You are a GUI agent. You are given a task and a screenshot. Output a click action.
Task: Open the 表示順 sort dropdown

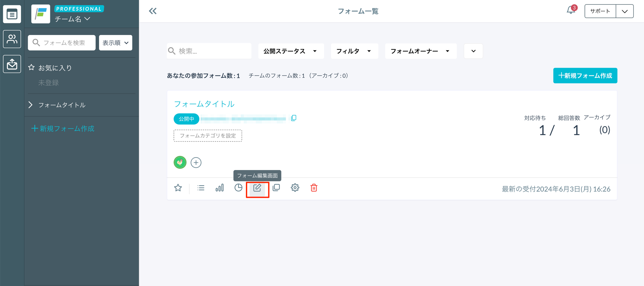(x=116, y=43)
